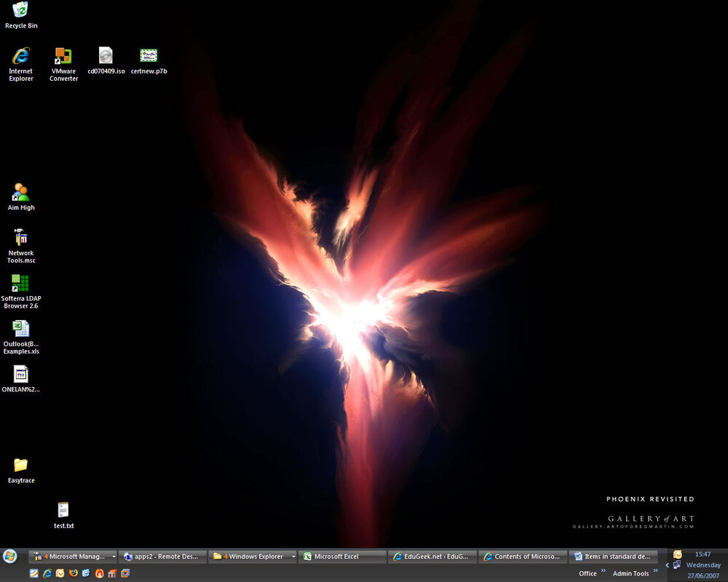This screenshot has height=582, width=728.
Task: Click the 27/06/2007 date in taskbar
Action: [x=703, y=576]
